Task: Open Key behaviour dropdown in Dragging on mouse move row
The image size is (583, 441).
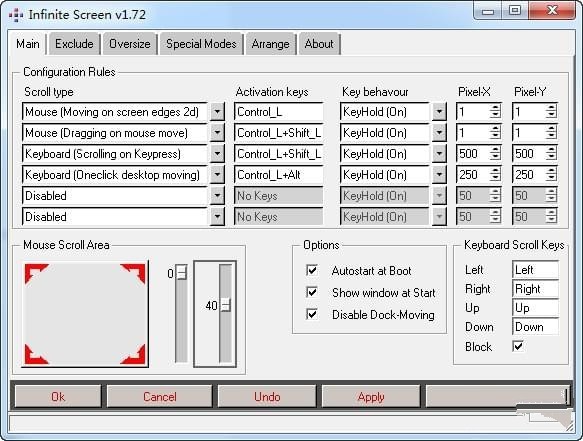Action: coord(439,133)
